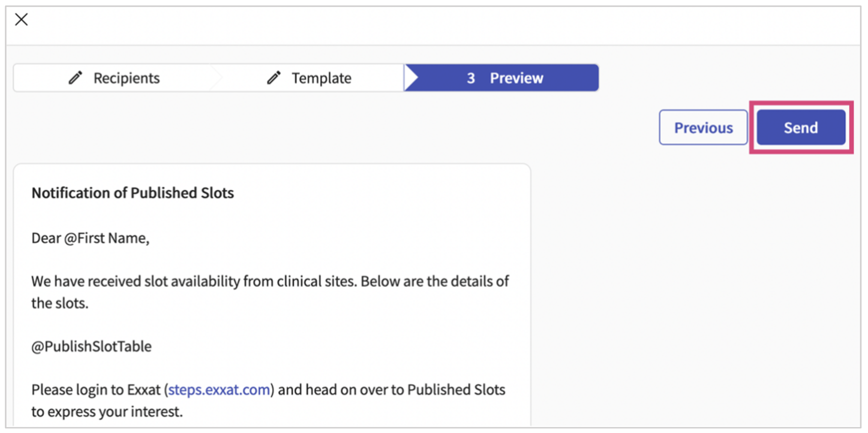Click the 'to express your interest' line
This screenshot has width=868, height=433.
tap(107, 411)
